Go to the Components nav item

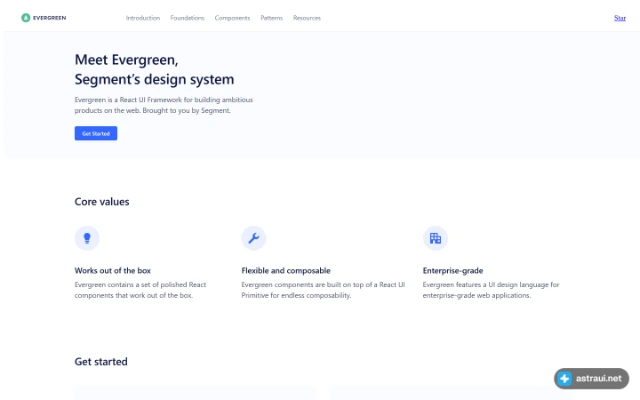[x=232, y=18]
